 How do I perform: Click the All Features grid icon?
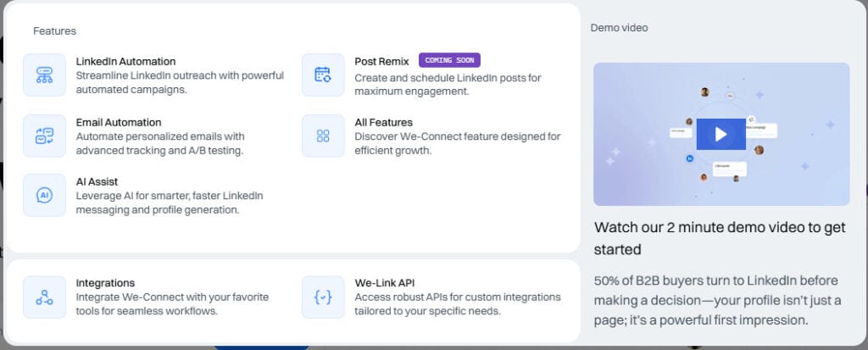(323, 136)
